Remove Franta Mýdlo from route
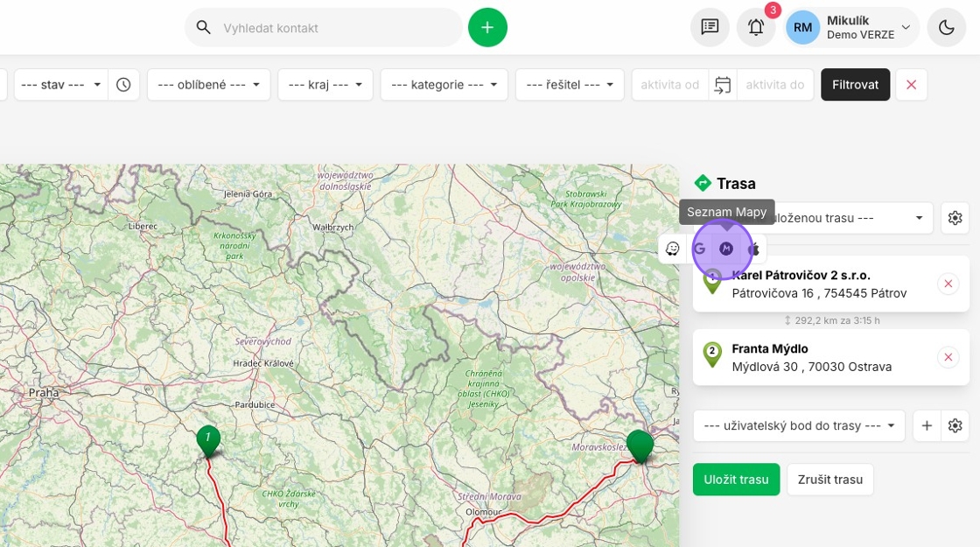Viewport: 980px width, 547px height. (948, 357)
